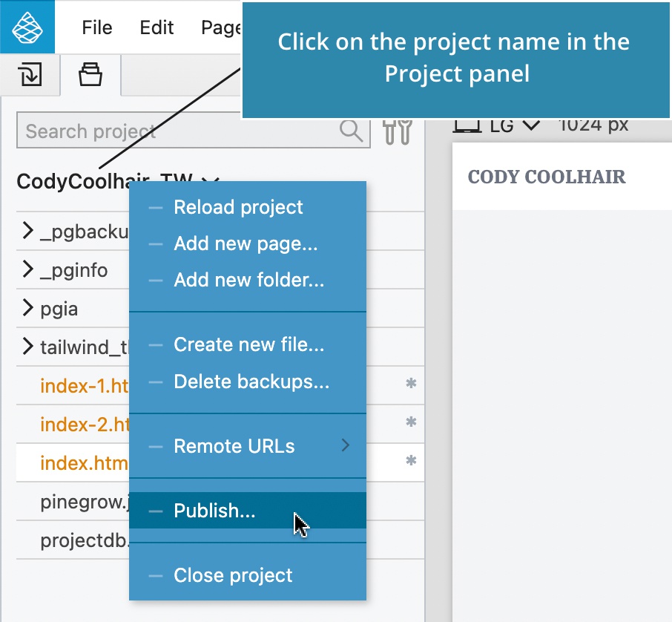The height and width of the screenshot is (622, 672).
Task: Open the Remote URLs submenu
Action: pos(248,446)
